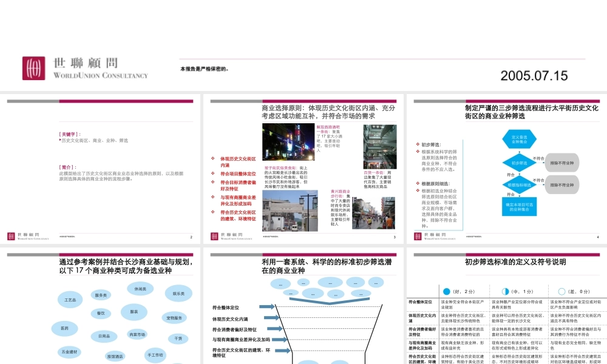Click the 根据原则细选 bullet heading on slide 4

click(435, 183)
